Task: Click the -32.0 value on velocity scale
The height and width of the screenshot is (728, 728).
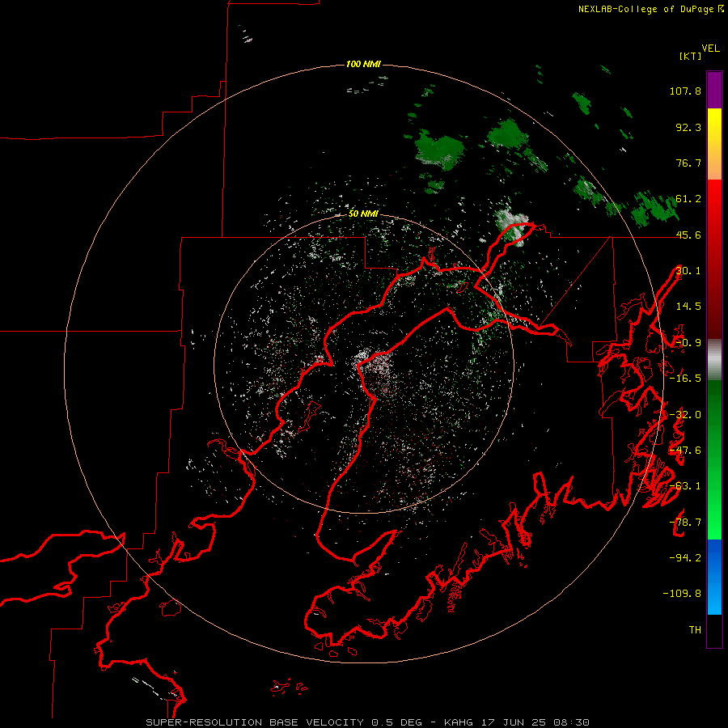Action: click(685, 415)
